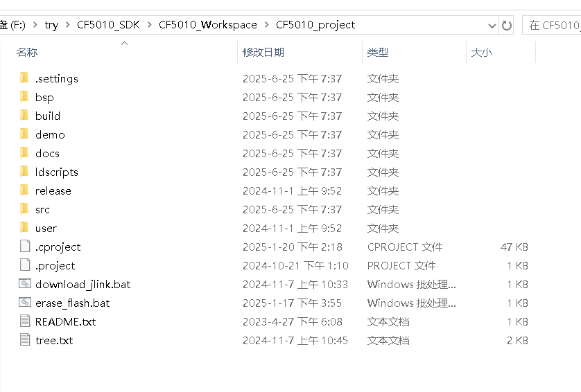Click date '2024-10-21 下午 1:10' of .project

click(295, 266)
